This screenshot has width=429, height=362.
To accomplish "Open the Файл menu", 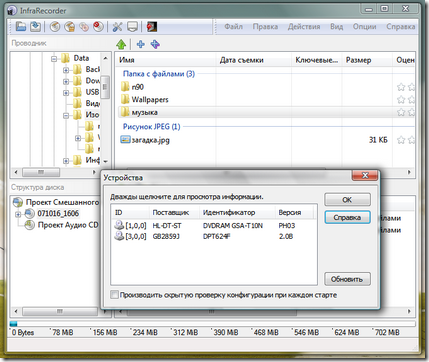I will pyautogui.click(x=233, y=27).
